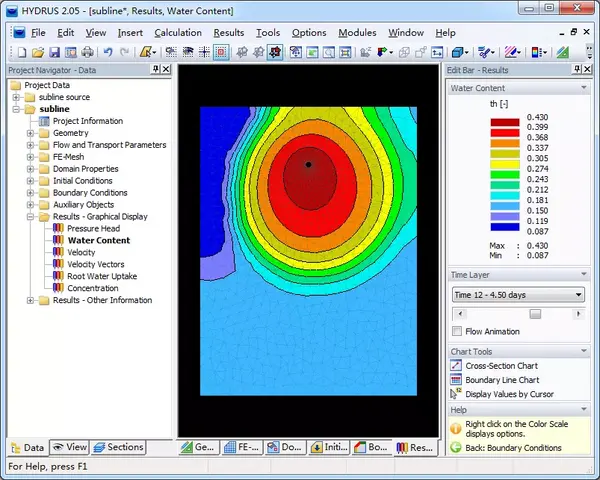Switch to the Sections tab in navigator
Image resolution: width=600 pixels, height=480 pixels.
(x=118, y=447)
